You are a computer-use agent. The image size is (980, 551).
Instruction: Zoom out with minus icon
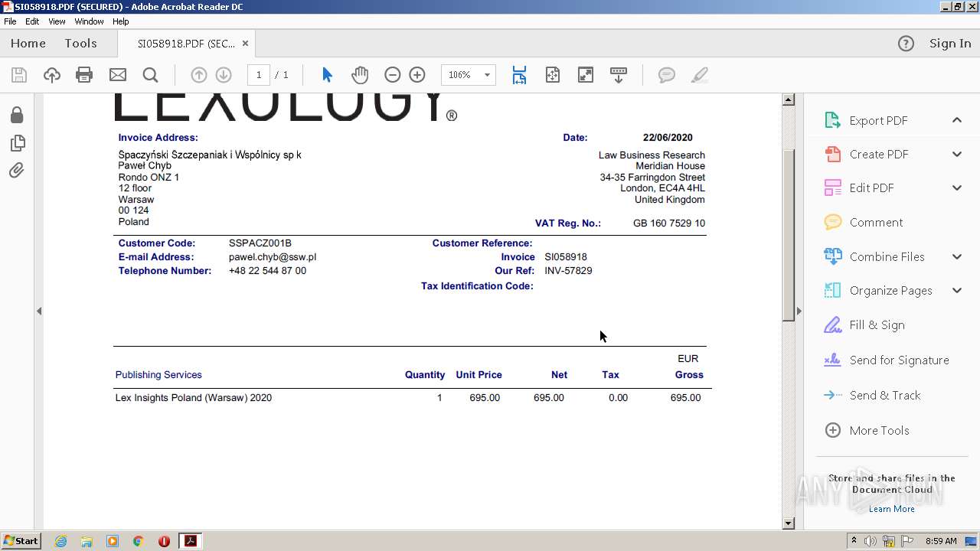[x=392, y=75]
